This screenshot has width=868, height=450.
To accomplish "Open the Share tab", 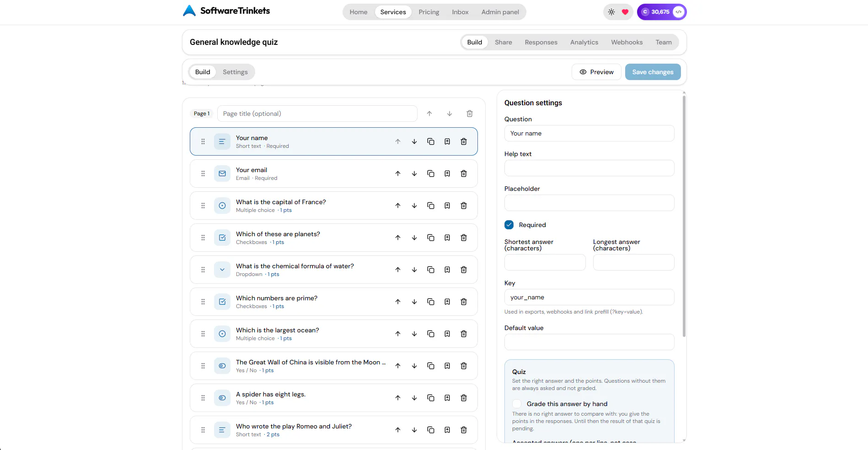I will click(504, 42).
